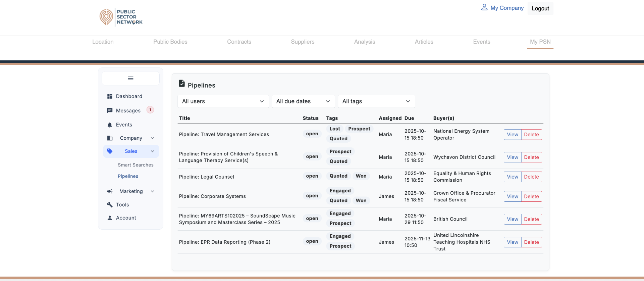Click the Lost tag on Travel Management row
This screenshot has height=281, width=644.
pyautogui.click(x=335, y=129)
